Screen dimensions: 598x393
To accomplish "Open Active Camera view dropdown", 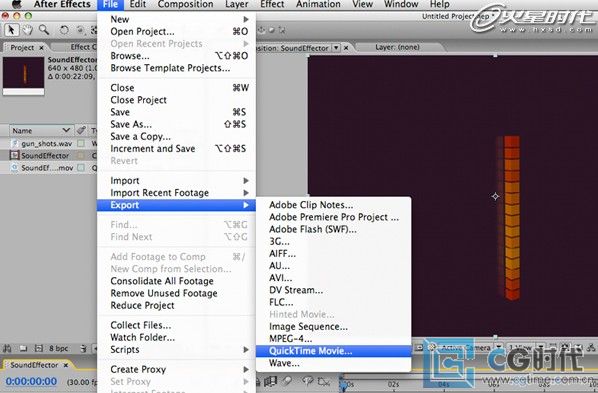I will (499, 348).
